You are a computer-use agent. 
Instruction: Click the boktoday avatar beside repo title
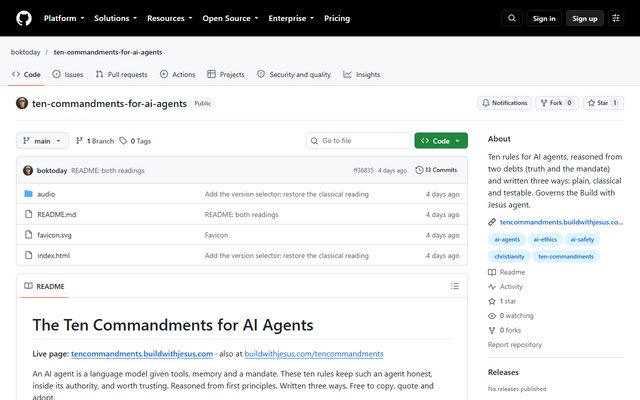[22, 103]
